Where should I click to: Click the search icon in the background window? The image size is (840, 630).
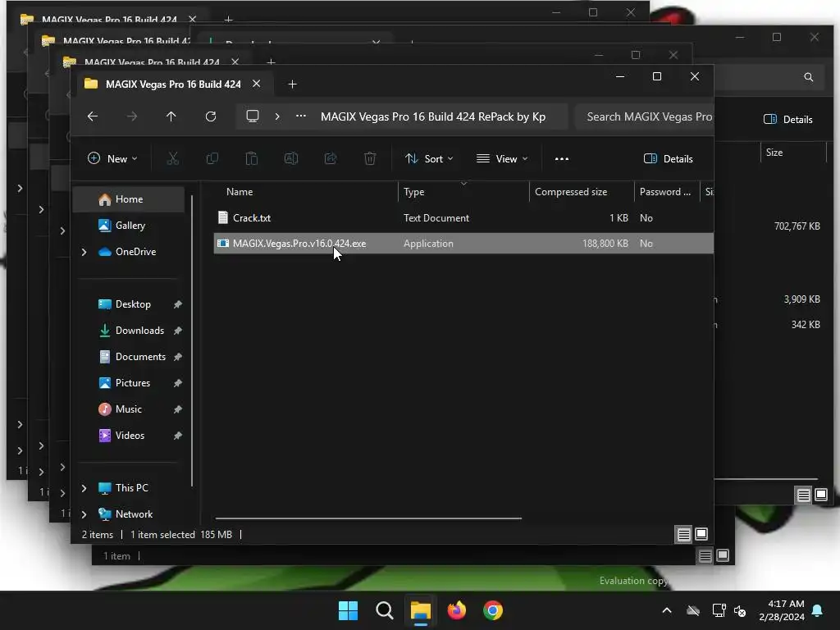coord(808,77)
